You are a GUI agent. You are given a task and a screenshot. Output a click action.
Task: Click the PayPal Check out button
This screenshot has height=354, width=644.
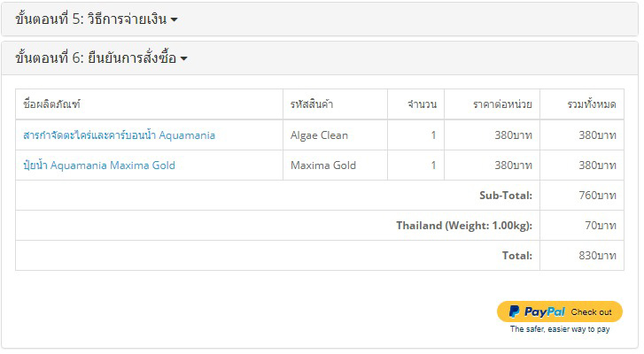[x=559, y=312]
